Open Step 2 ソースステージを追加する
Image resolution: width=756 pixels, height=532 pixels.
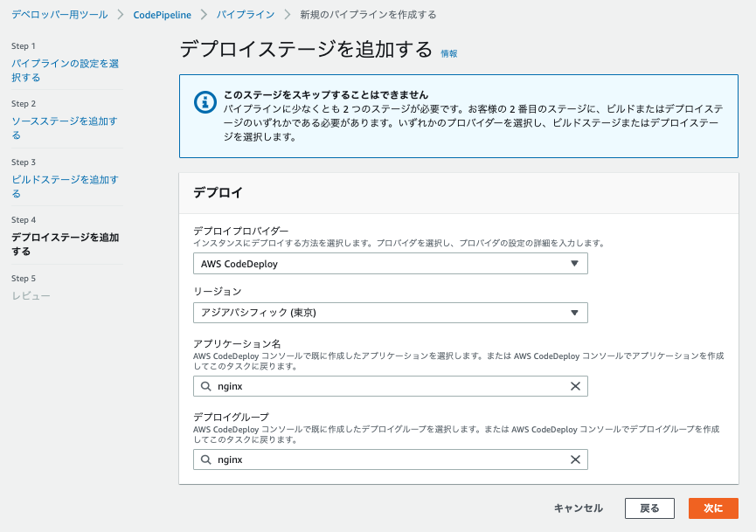59,129
